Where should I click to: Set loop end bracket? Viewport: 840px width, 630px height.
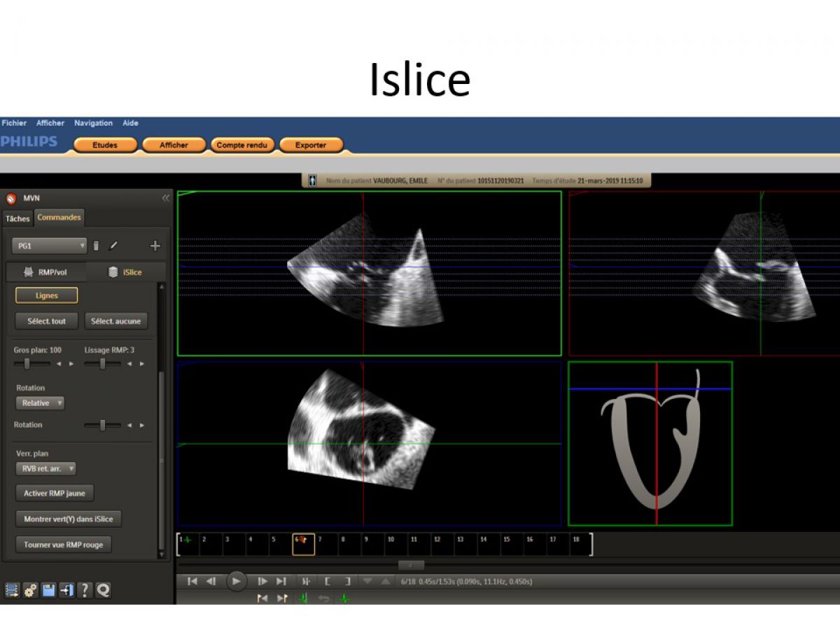347,581
